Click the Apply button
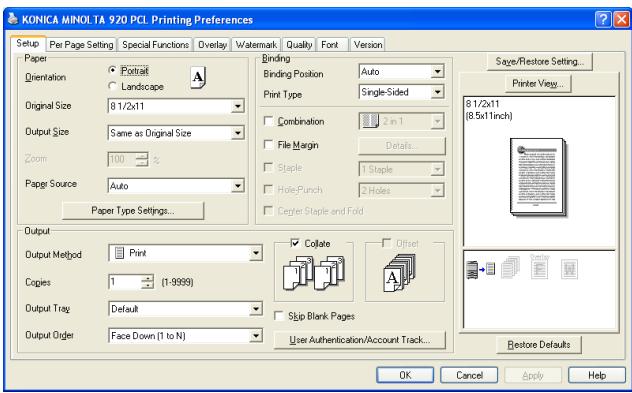The height and width of the screenshot is (393, 632). tap(533, 375)
